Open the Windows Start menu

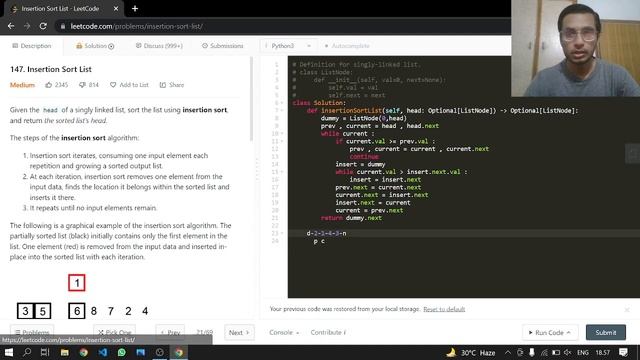pos(9,352)
